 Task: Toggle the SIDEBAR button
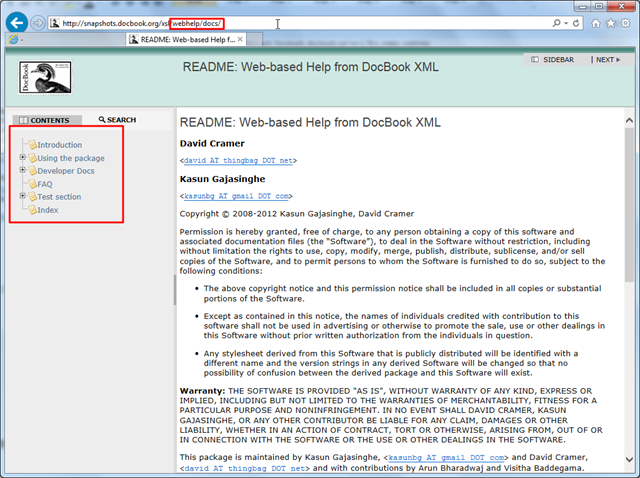553,60
